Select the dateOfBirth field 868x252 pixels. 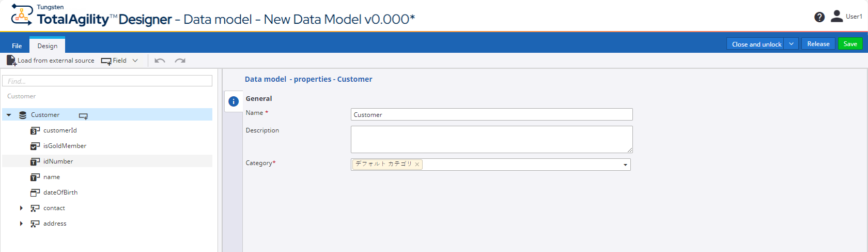[x=60, y=192]
